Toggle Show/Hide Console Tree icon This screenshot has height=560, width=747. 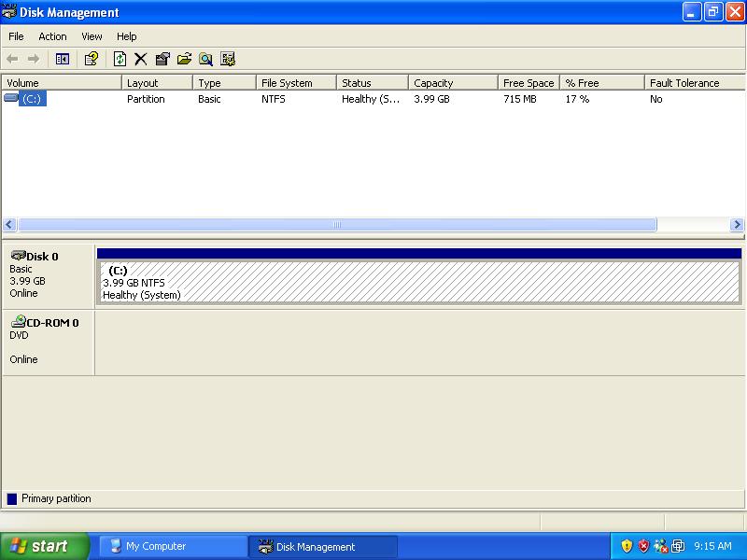tap(63, 59)
